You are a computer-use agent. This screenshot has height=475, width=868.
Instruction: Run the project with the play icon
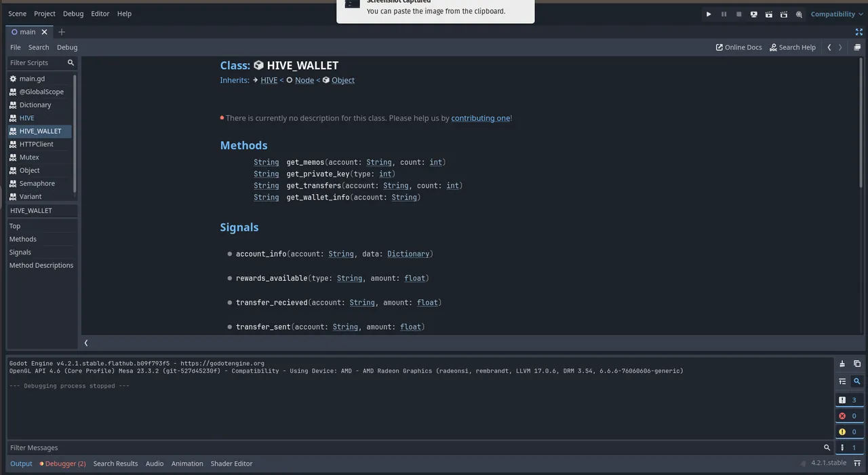coord(709,14)
